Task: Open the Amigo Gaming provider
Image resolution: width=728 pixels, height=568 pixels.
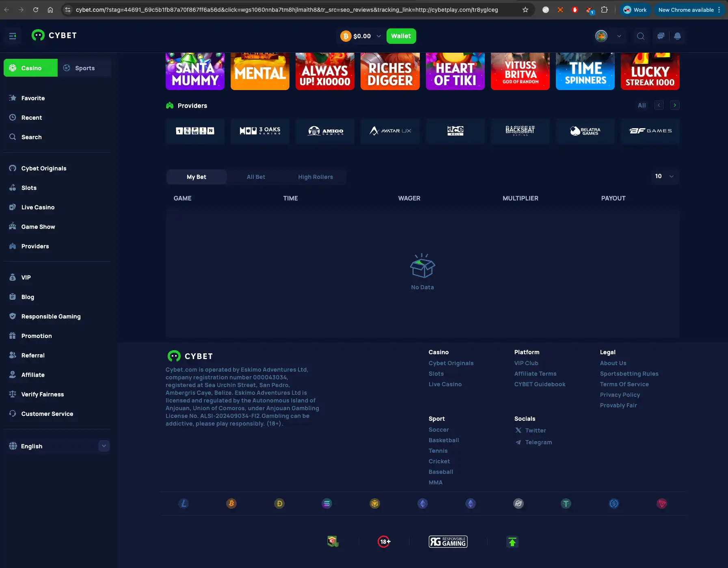Action: pyautogui.click(x=325, y=131)
